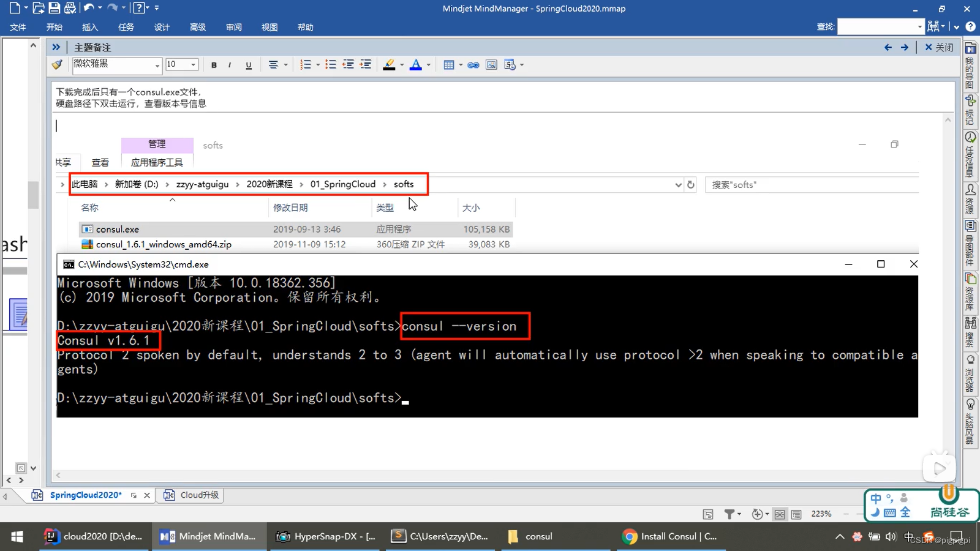The image size is (980, 551).
Task: Insert hyperlink into notes
Action: pos(473,65)
